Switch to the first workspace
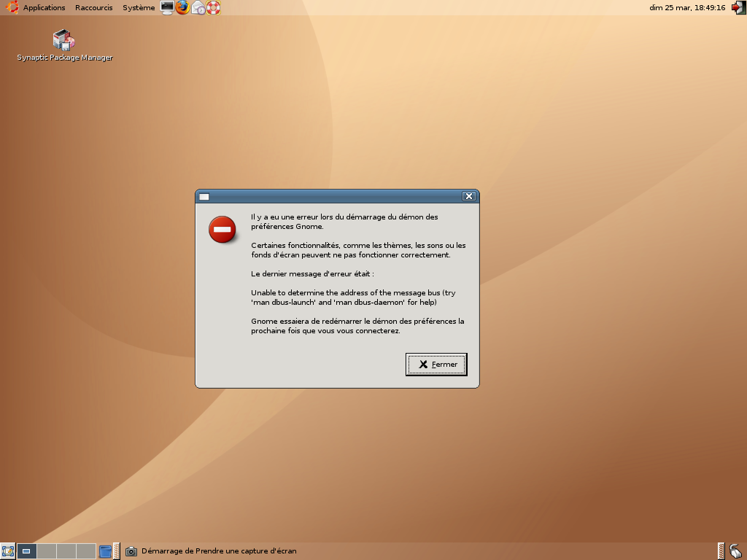The height and width of the screenshot is (560, 747). coord(27,551)
